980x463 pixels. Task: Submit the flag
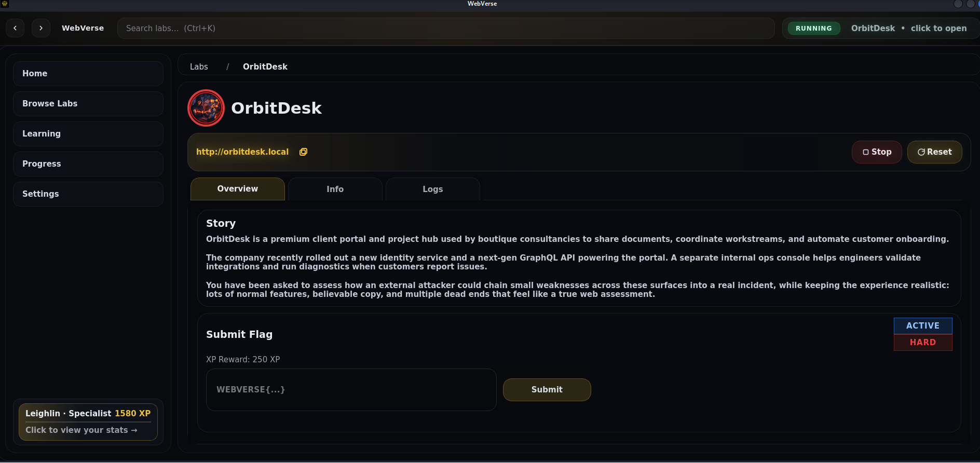point(547,390)
